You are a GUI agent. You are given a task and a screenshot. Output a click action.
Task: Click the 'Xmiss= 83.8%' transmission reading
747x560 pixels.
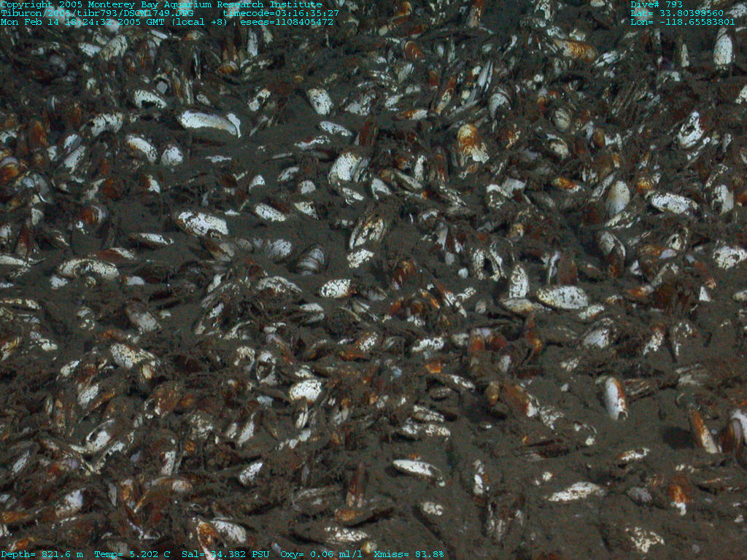409,554
